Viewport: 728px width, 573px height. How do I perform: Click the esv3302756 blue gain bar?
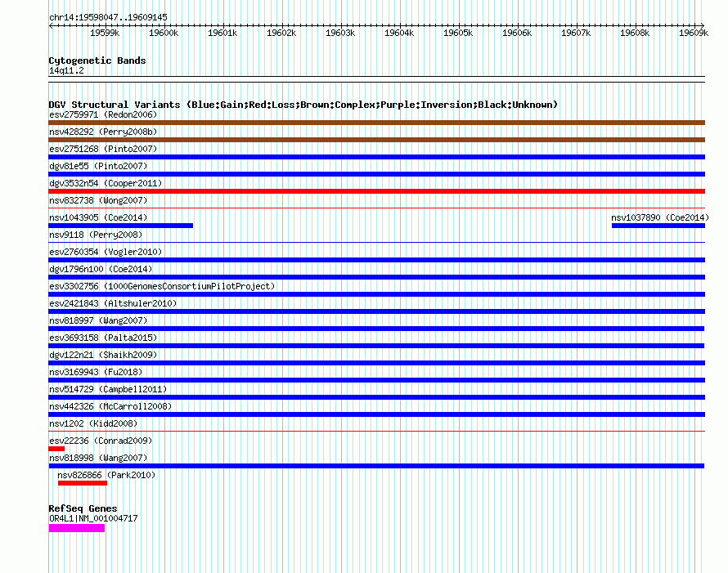pyautogui.click(x=376, y=294)
